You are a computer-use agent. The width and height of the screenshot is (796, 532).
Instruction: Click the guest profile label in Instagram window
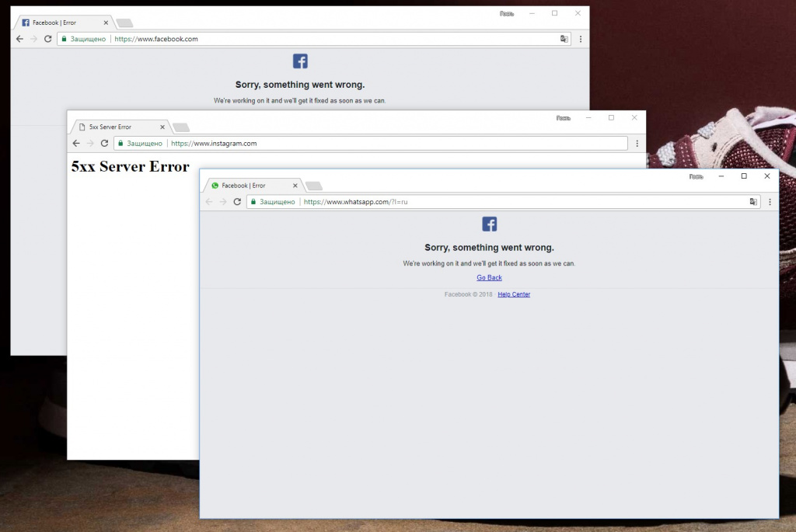[x=563, y=117]
